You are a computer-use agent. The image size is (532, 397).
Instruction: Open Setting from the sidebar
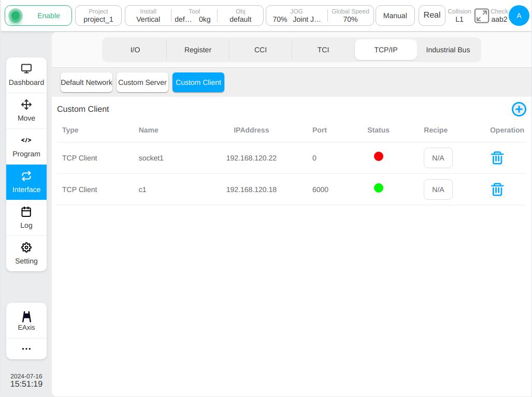pos(26,254)
